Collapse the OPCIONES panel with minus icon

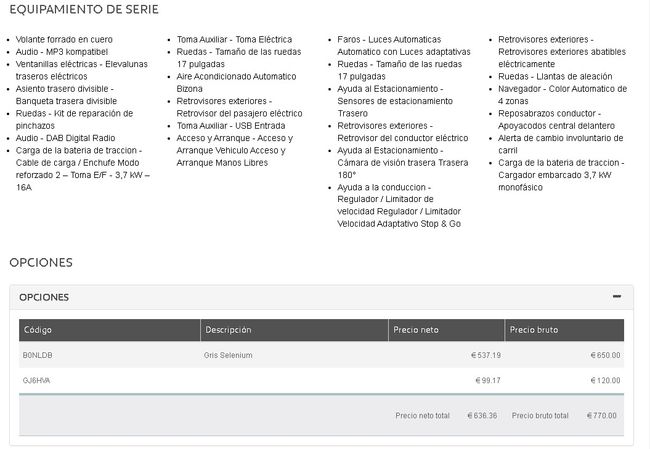coord(617,297)
